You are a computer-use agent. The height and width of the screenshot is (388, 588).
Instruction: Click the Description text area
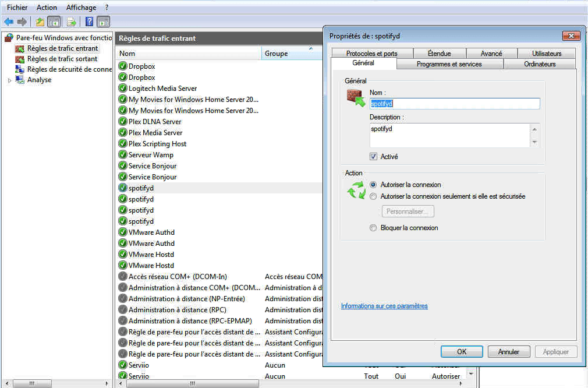(x=449, y=136)
